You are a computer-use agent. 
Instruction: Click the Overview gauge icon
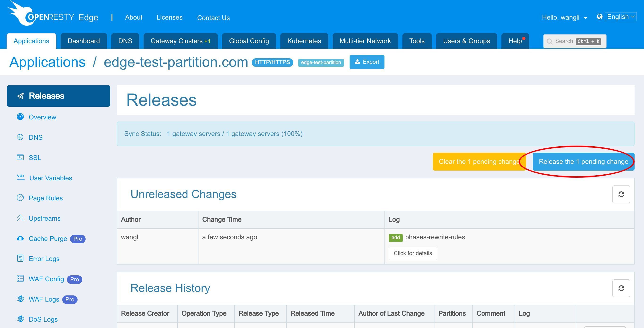tap(20, 117)
